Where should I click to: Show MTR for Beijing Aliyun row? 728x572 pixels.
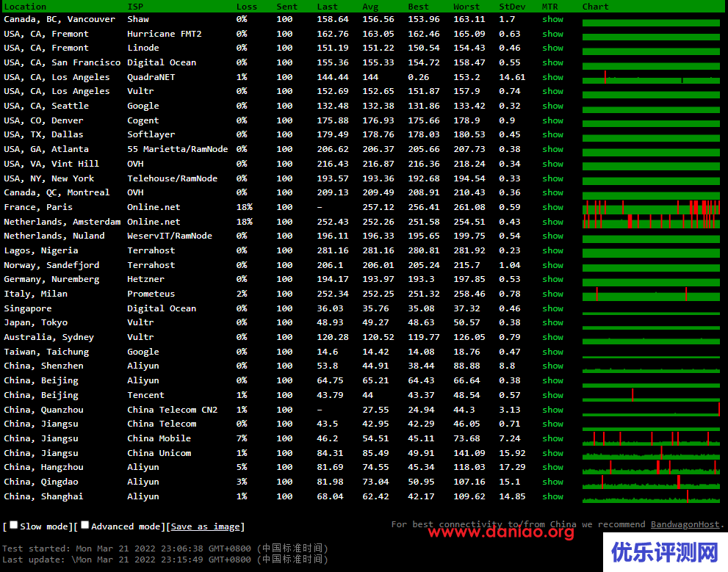click(x=552, y=380)
